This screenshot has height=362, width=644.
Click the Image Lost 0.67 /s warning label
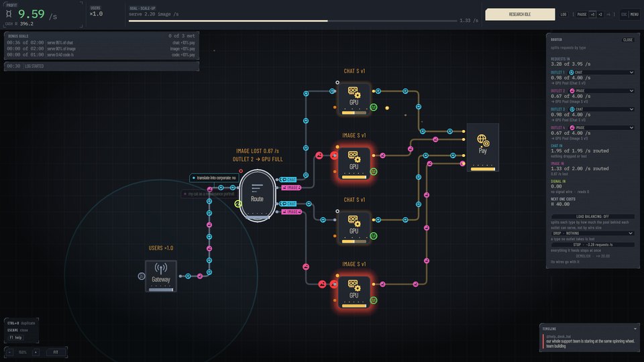pos(258,151)
